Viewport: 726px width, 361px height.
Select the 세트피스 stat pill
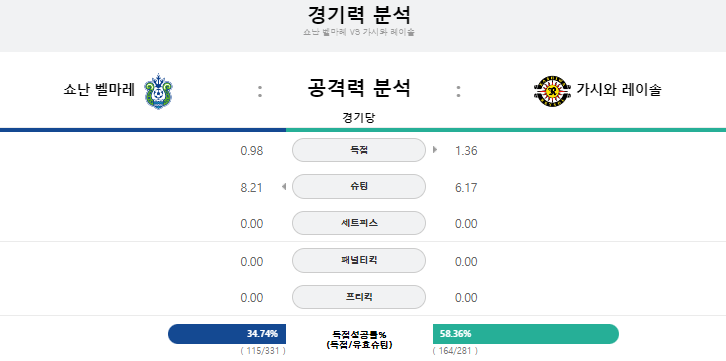pos(359,223)
